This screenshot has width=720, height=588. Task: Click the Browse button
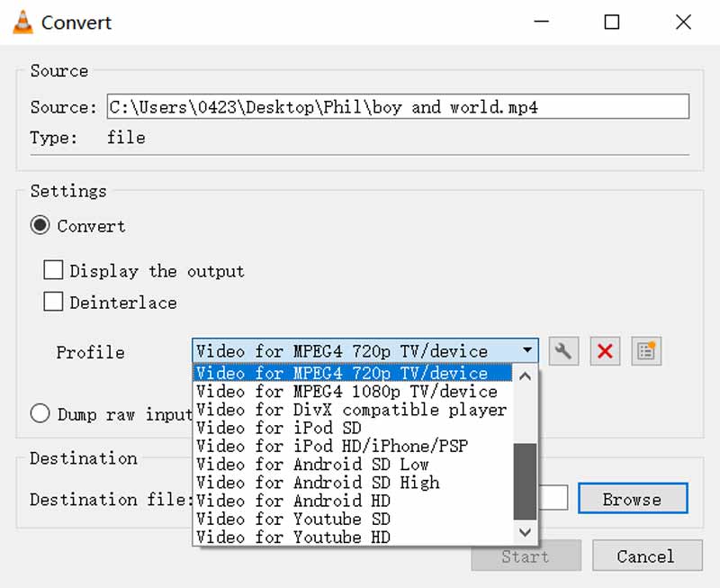(x=633, y=499)
